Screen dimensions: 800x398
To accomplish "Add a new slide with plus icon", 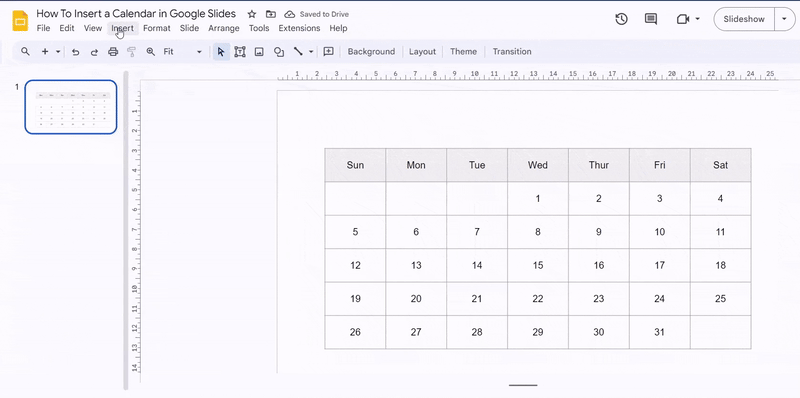I will pyautogui.click(x=45, y=52).
